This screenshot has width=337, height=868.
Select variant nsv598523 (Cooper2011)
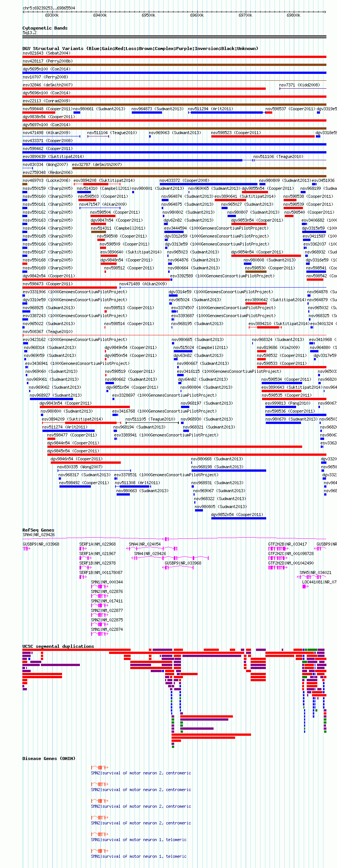(x=236, y=133)
